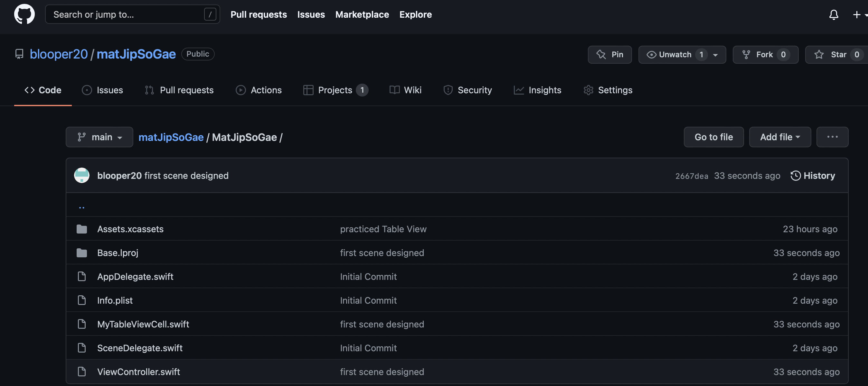Open the AppDelegate.swift file
Image resolution: width=868 pixels, height=386 pixels.
click(135, 277)
